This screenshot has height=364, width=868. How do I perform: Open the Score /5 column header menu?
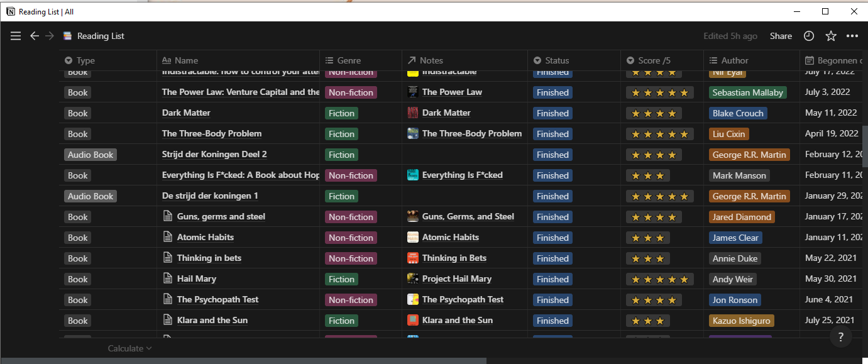point(663,60)
